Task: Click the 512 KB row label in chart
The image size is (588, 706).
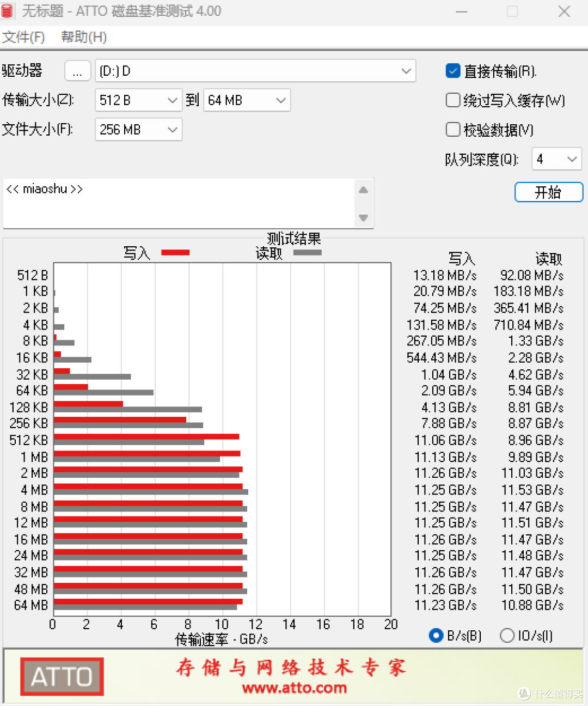Action: click(x=29, y=440)
